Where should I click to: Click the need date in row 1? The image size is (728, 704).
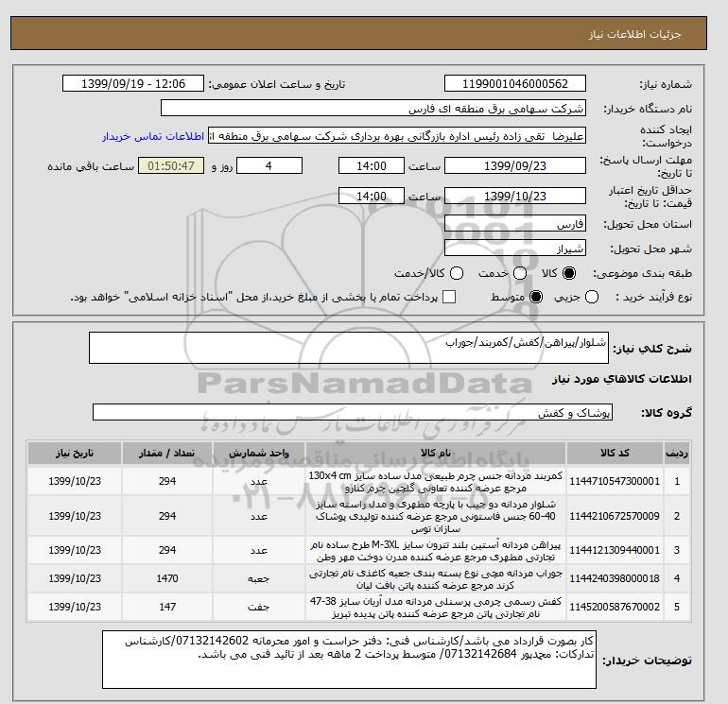point(75,481)
